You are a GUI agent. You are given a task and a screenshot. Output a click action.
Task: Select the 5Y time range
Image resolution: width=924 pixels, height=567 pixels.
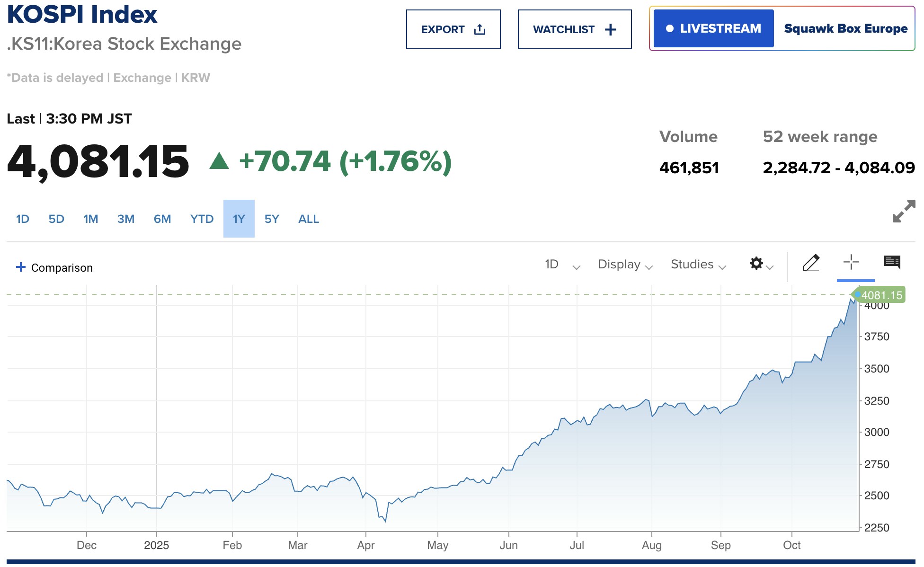(272, 219)
